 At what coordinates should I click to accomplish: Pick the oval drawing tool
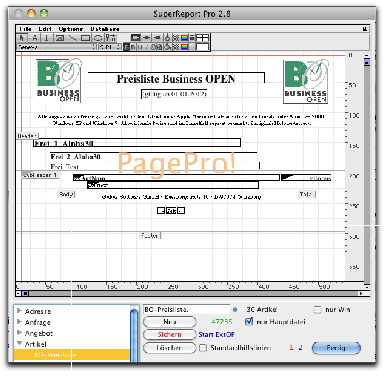coord(98,38)
